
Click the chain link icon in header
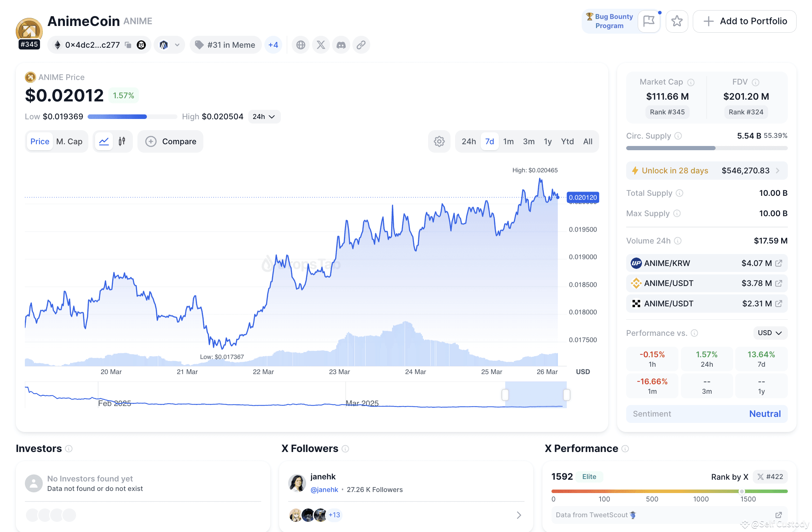click(361, 45)
